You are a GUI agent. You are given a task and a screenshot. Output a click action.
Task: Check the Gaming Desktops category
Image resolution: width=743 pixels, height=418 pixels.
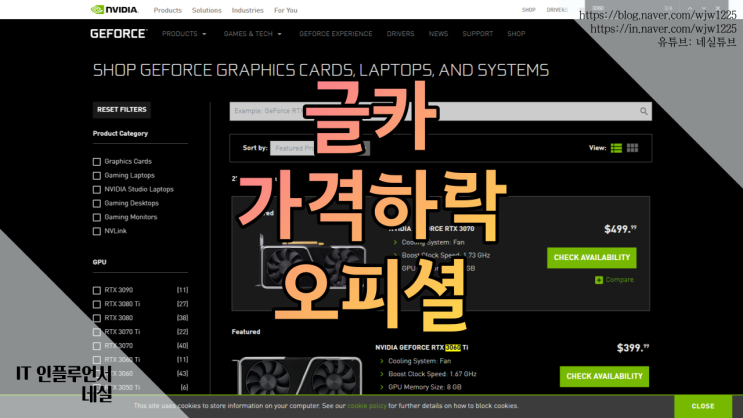[x=97, y=203]
